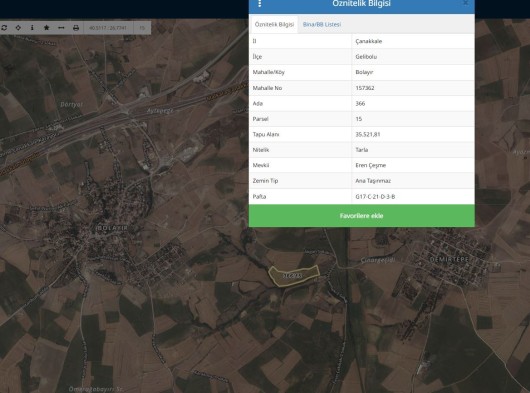Switch to the Bina/BB Listesi tab

(322, 24)
